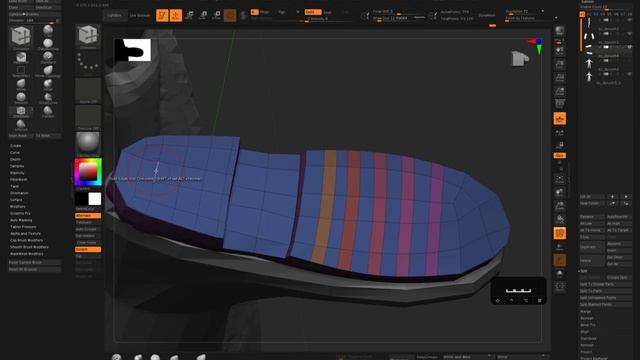Click the Xpose icon on right shelf
The width and height of the screenshot is (640, 360).
[x=560, y=287]
